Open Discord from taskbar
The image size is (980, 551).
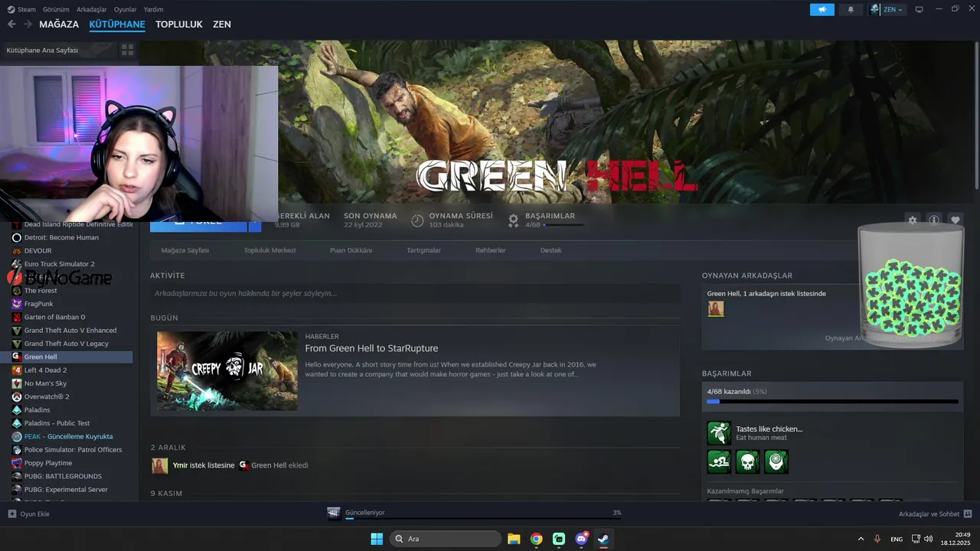click(x=581, y=539)
